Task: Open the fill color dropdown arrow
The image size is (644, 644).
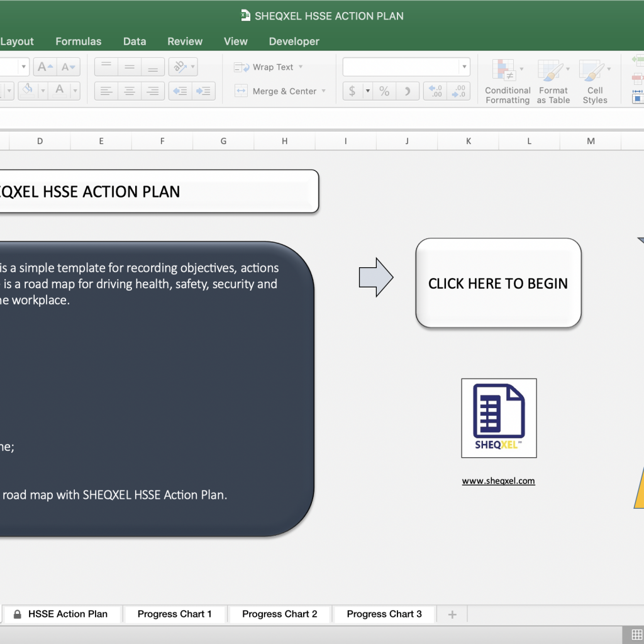Action: [43, 91]
